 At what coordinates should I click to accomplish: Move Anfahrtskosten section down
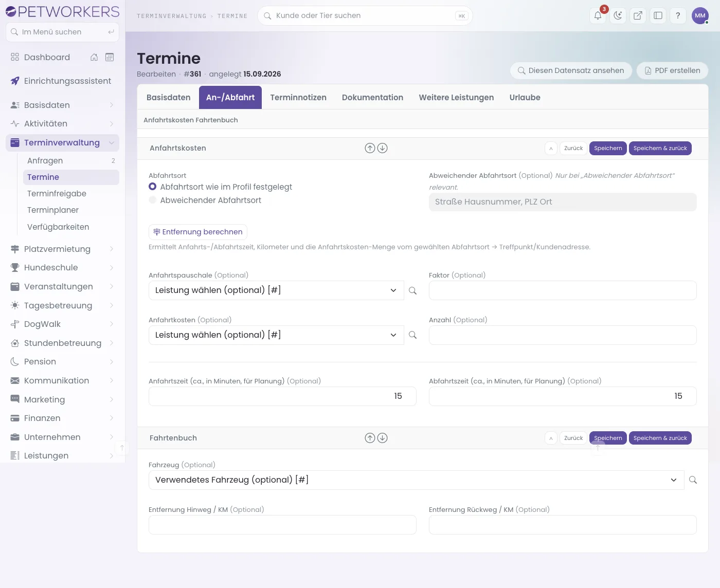click(x=382, y=148)
